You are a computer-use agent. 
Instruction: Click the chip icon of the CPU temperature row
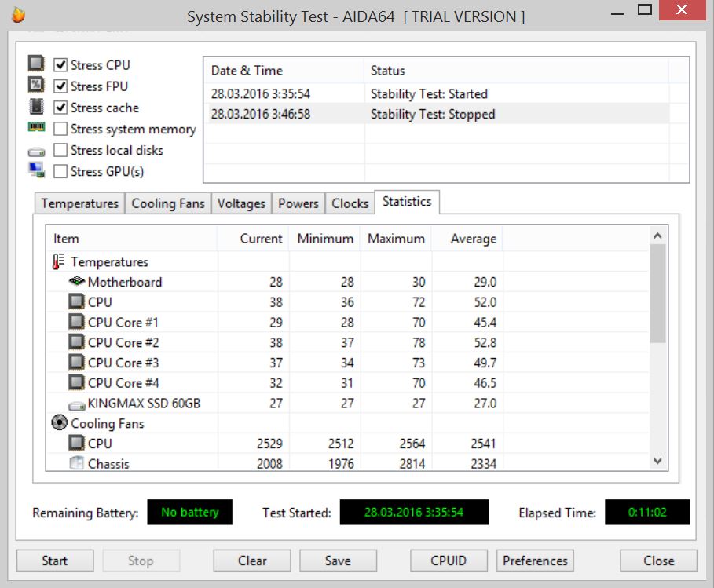point(76,301)
